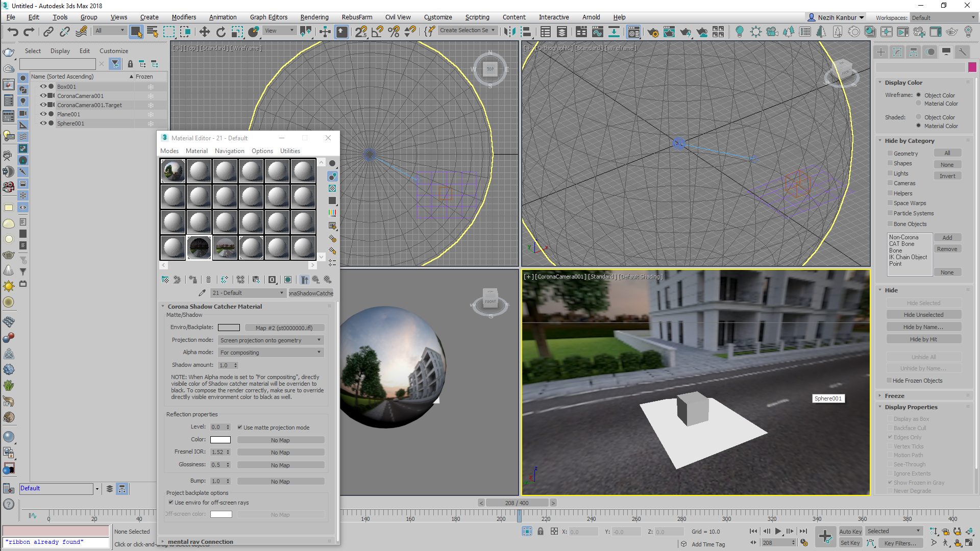Toggle visibility eye for Plane001
This screenshot has width=980, height=551.
(43, 114)
